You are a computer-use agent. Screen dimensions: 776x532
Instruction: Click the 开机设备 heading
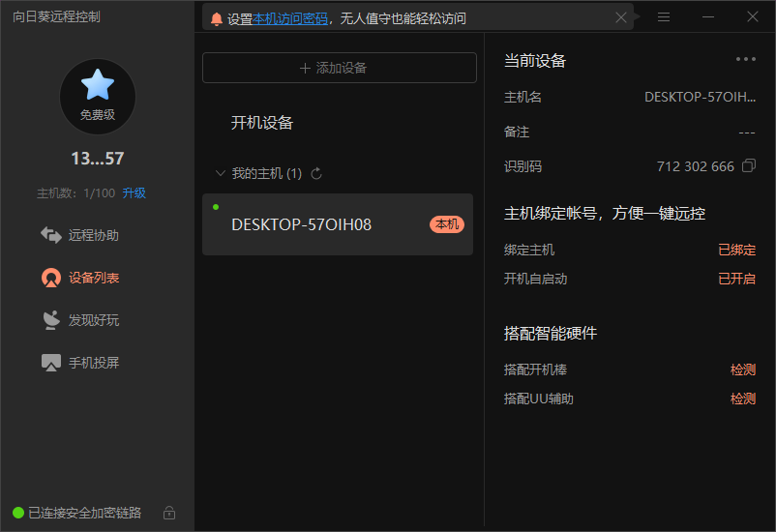click(x=262, y=123)
